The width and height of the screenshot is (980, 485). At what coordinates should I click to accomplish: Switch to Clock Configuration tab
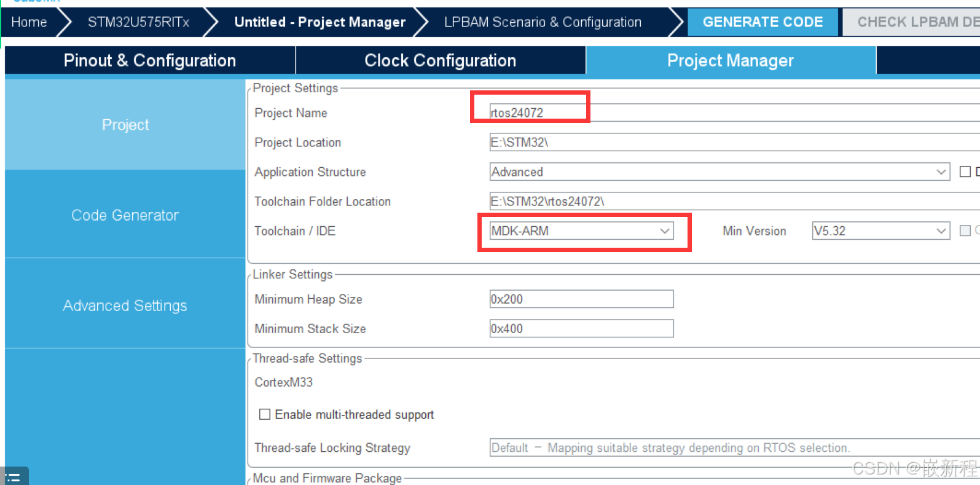(441, 60)
